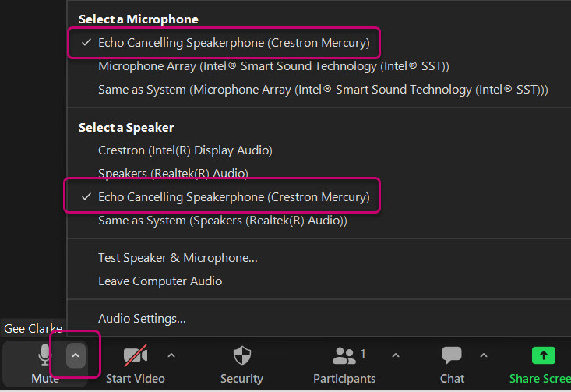Choose Speakers (Realtek(R) Audio) speaker
The height and width of the screenshot is (392, 571).
(174, 174)
